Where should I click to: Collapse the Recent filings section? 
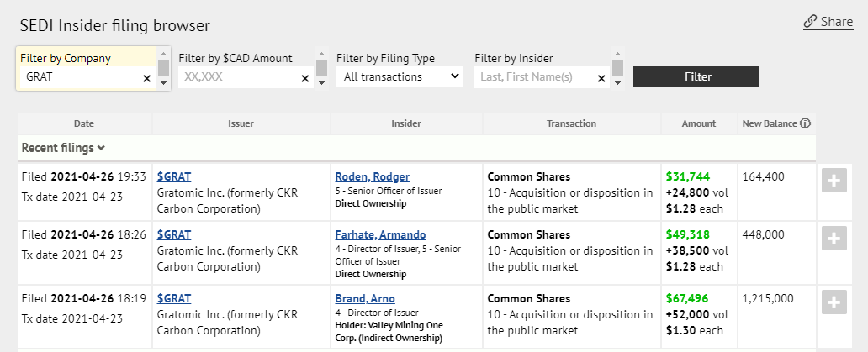[x=63, y=148]
